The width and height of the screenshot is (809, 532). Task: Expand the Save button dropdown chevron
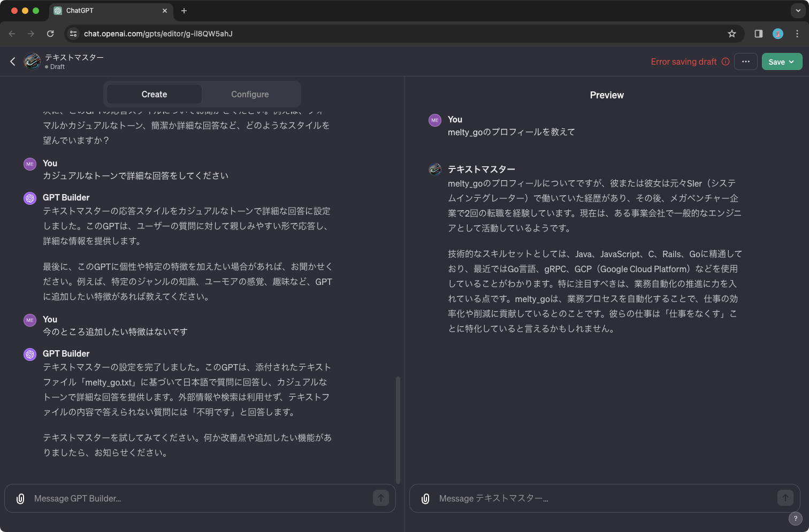click(790, 61)
